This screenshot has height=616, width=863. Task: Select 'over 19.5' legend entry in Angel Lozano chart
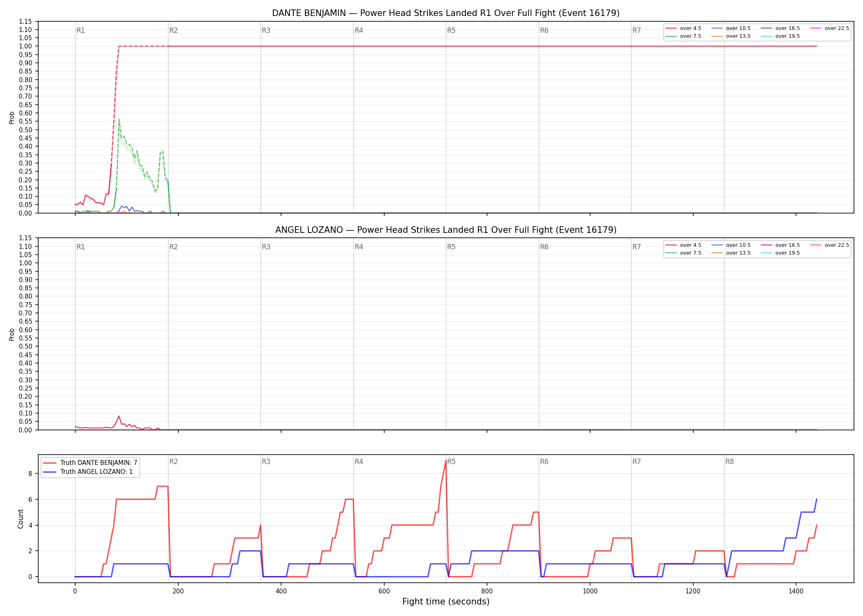click(780, 253)
